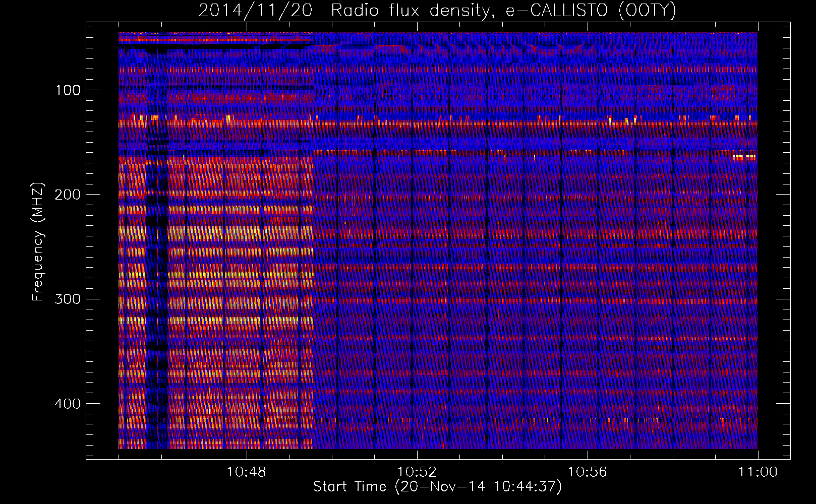
Task: Click the plot title '2014/11/20 Radio flux density, e-CALLISTO (OOTY)'
Action: (437, 10)
